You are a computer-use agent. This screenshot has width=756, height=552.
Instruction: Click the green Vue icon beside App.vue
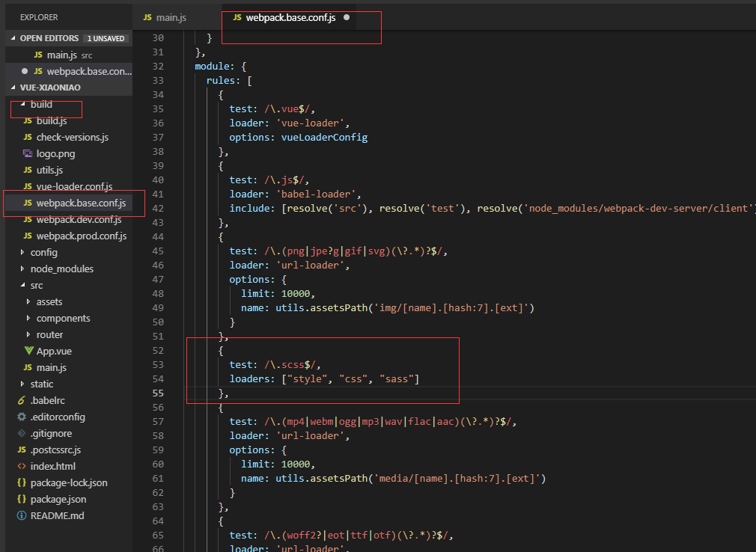[x=29, y=351]
